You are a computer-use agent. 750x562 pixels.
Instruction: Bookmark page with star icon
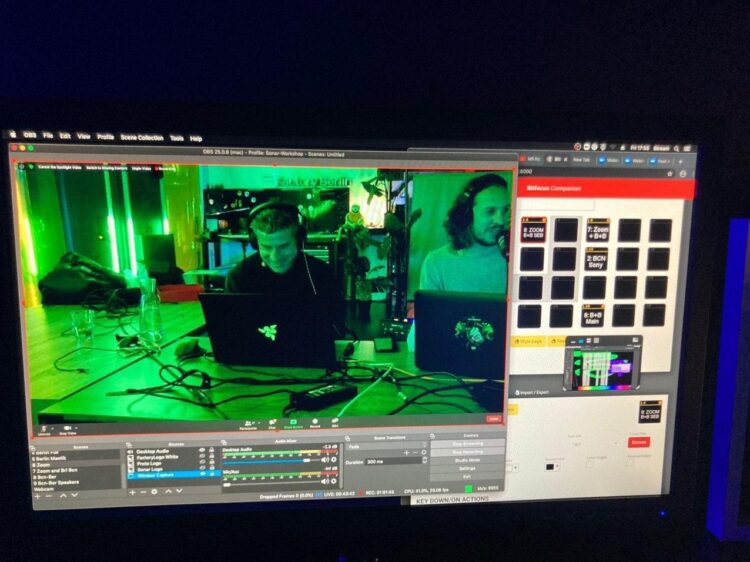click(x=670, y=173)
